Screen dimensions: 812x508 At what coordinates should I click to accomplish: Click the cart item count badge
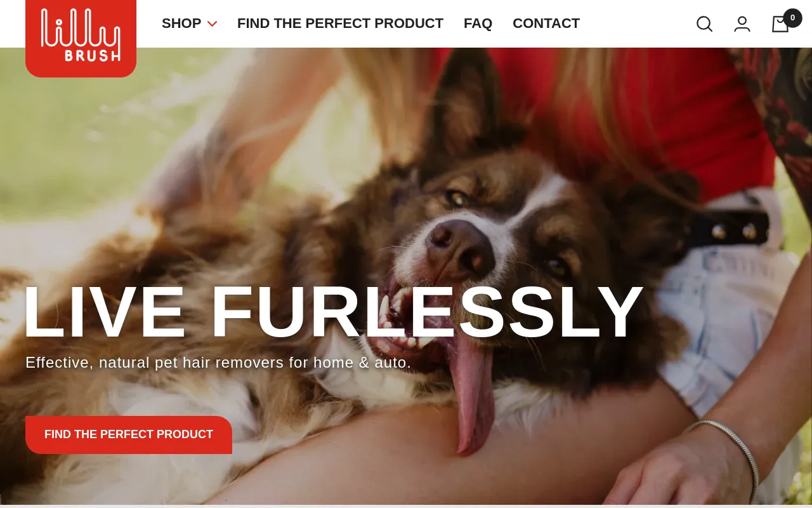coord(792,18)
